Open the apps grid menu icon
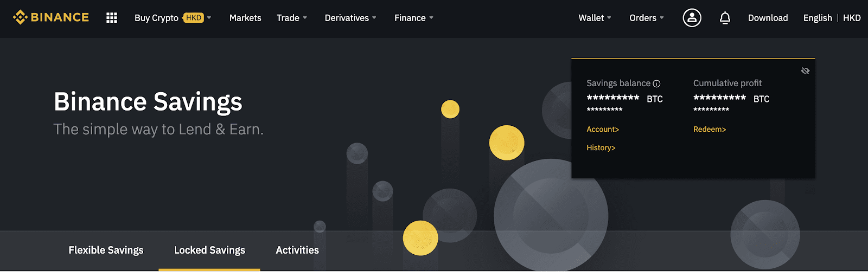 (x=112, y=18)
